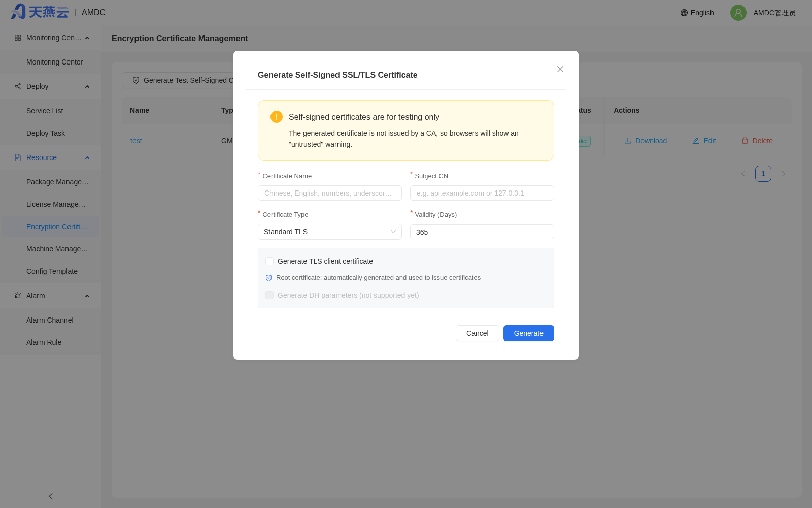Viewport: 812px width, 508px height.
Task: Go to the next page arrow
Action: tap(784, 174)
